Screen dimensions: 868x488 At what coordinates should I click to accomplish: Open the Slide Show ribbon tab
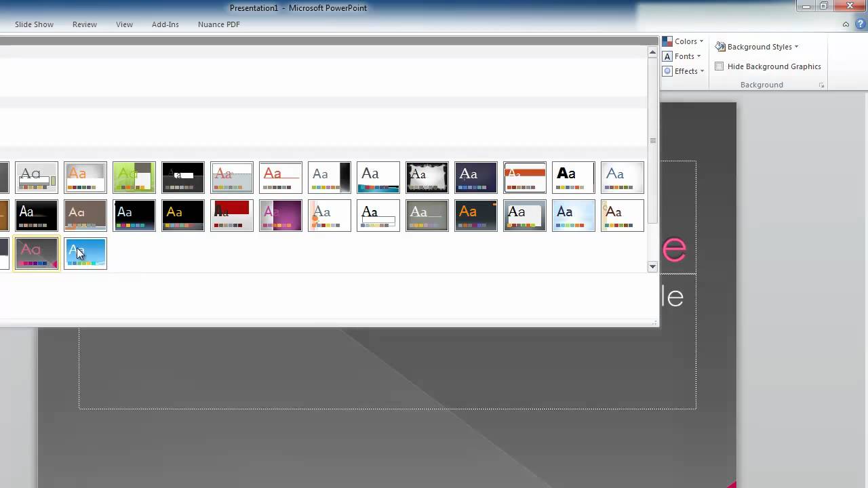pos(34,24)
